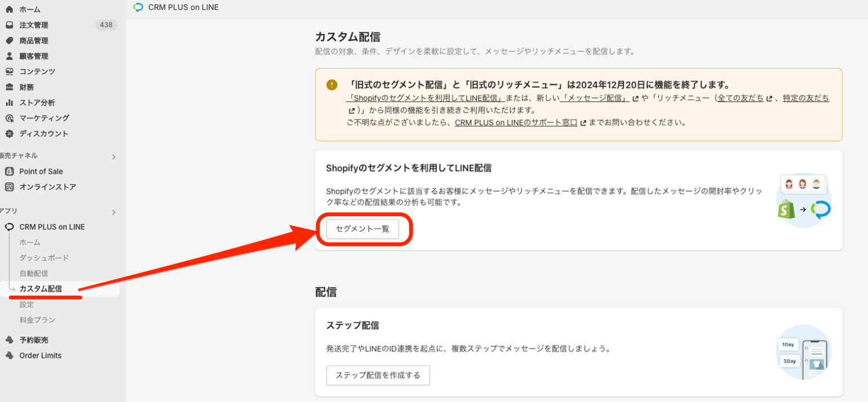The height and width of the screenshot is (402, 868).
Task: Open 注文管理 in the sidebar
Action: [x=34, y=25]
